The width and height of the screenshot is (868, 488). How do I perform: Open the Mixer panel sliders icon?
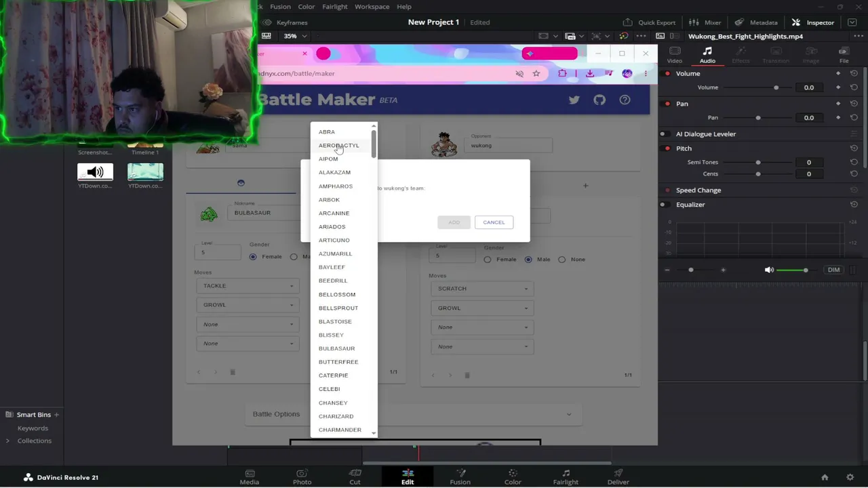tap(694, 22)
